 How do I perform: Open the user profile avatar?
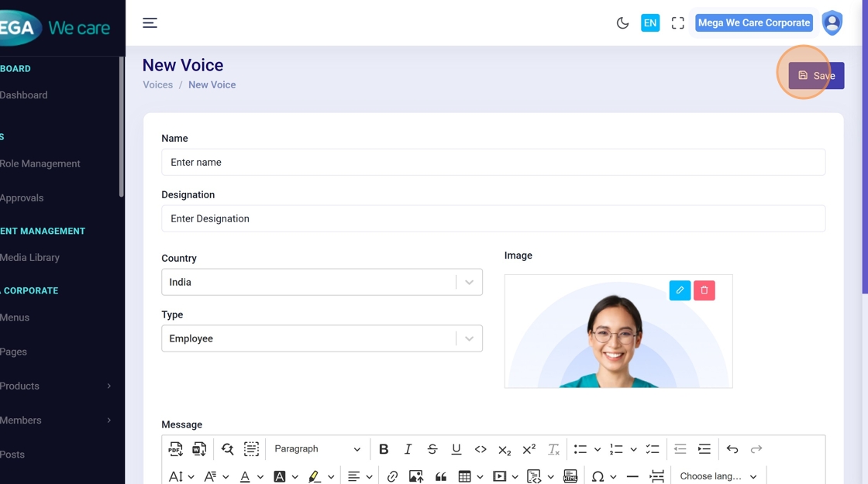(x=832, y=23)
